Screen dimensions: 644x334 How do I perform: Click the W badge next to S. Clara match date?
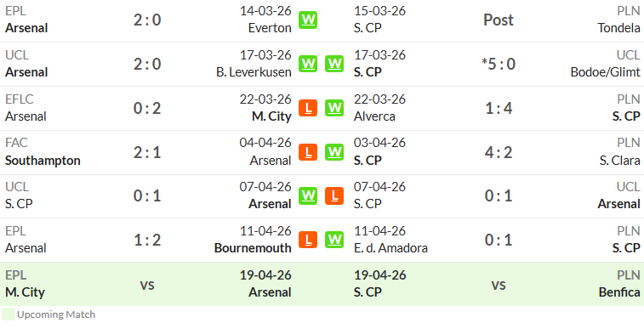click(334, 152)
